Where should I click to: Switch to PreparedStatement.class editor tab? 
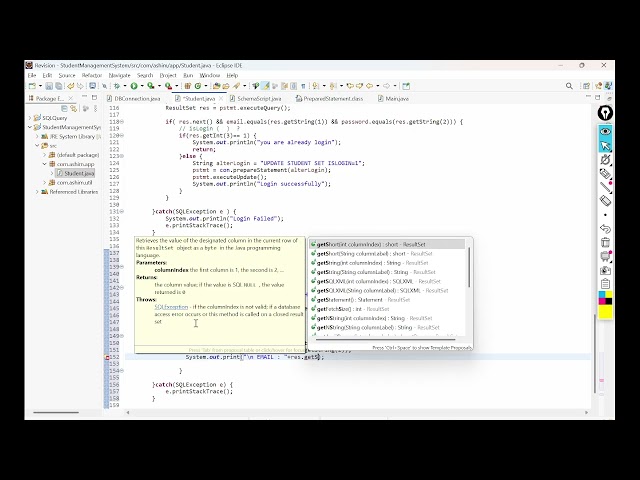pos(329,99)
